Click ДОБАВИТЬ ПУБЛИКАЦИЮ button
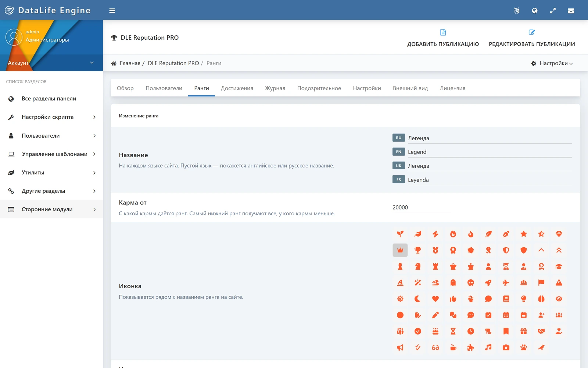 pyautogui.click(x=443, y=38)
